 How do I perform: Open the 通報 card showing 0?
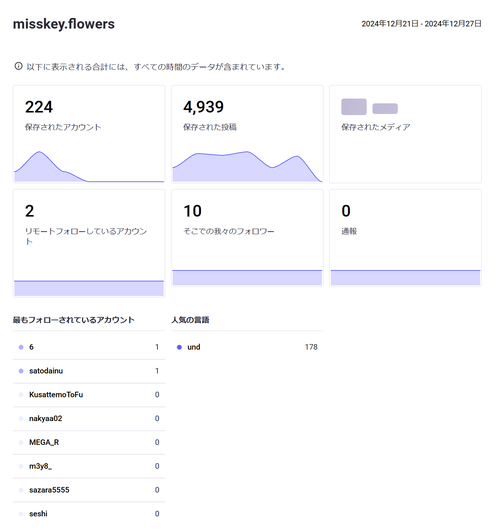click(405, 238)
